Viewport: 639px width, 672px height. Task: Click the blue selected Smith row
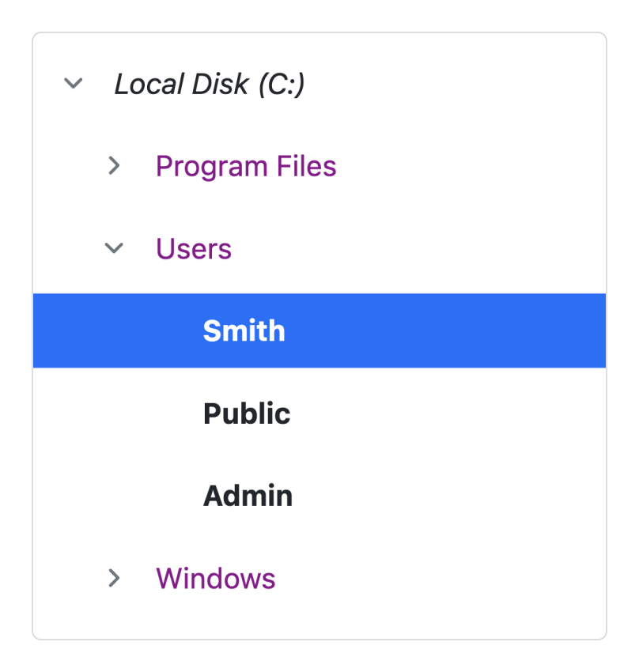319,330
